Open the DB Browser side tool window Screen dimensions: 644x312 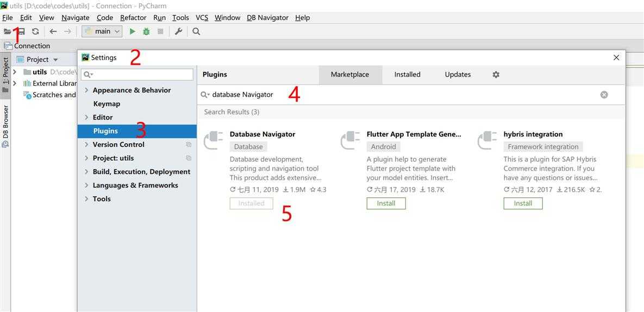point(5,127)
